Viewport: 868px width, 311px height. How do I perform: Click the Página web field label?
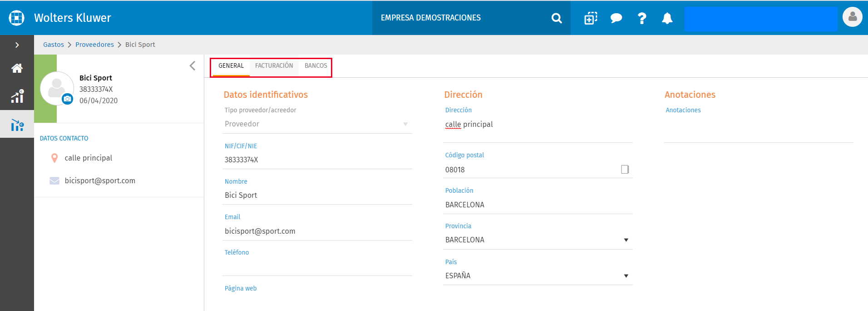point(241,288)
